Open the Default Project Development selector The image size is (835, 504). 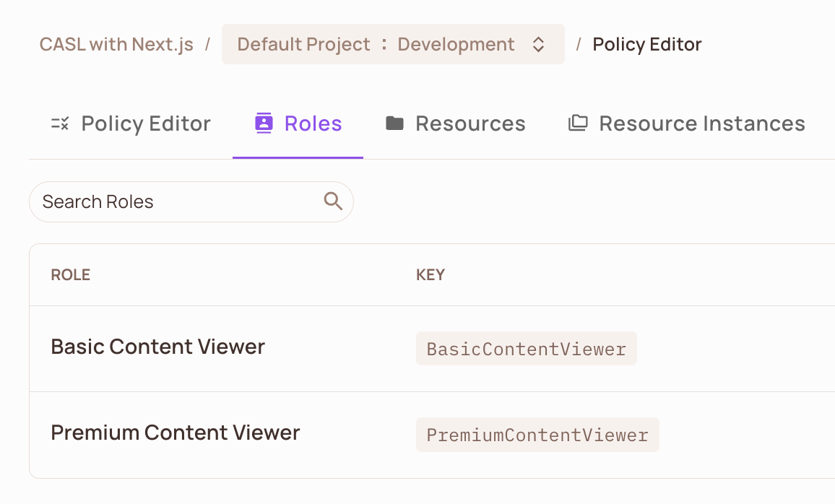click(x=394, y=44)
